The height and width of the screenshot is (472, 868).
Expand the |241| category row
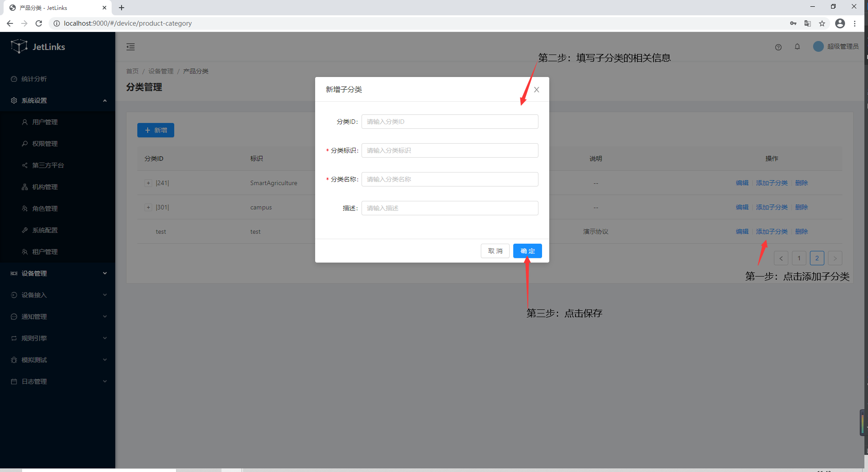point(148,183)
